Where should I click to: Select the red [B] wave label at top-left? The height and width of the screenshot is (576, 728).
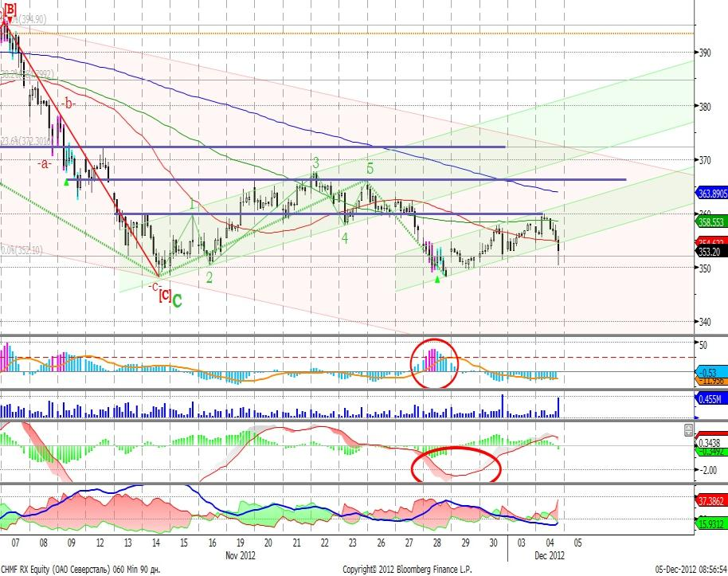coord(11,11)
